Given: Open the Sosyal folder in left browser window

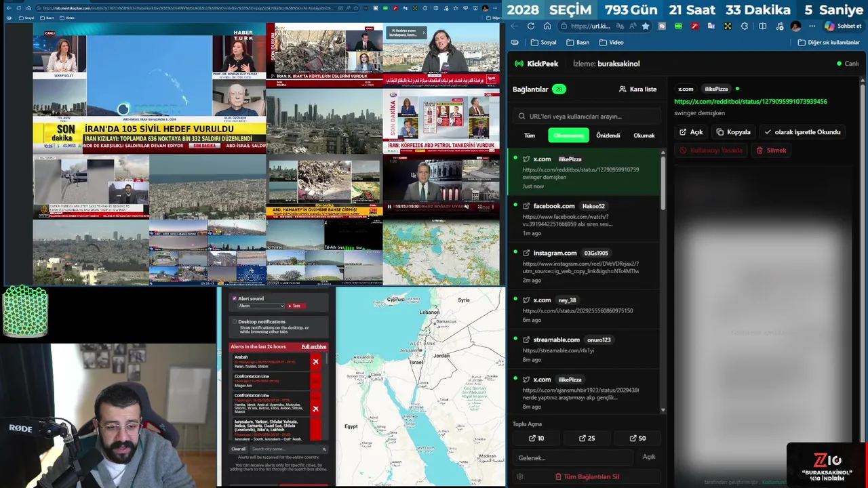Looking at the screenshot, I should click(26, 18).
